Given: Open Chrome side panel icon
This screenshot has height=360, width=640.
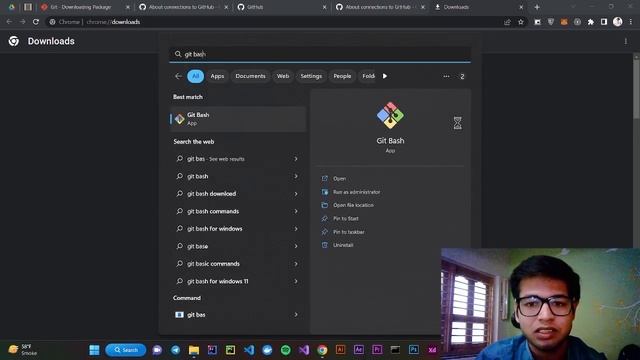Looking at the screenshot, I should [x=604, y=22].
